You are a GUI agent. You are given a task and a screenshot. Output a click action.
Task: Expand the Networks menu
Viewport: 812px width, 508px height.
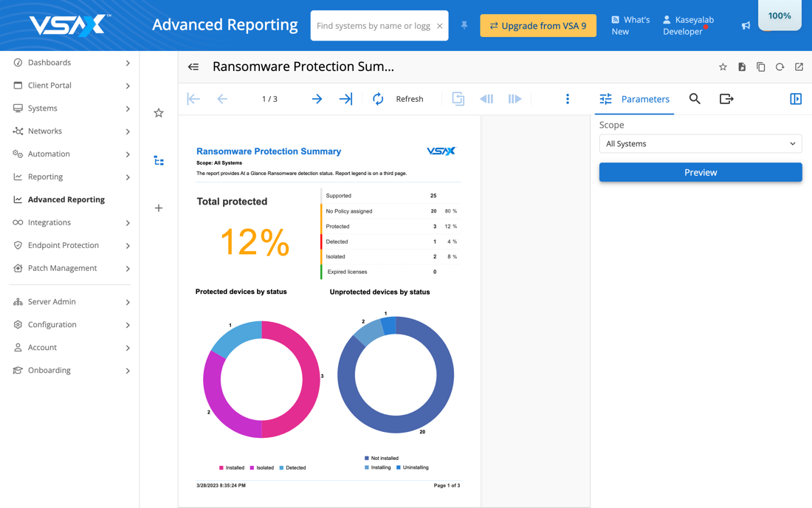coord(72,131)
